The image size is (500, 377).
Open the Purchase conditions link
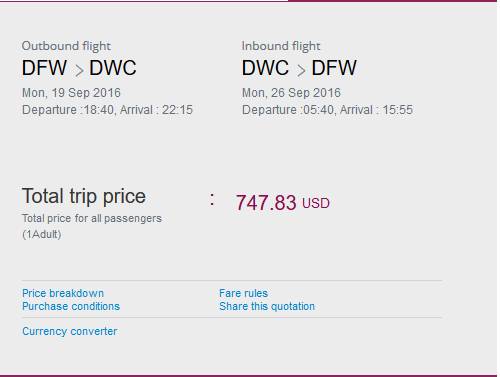71,306
